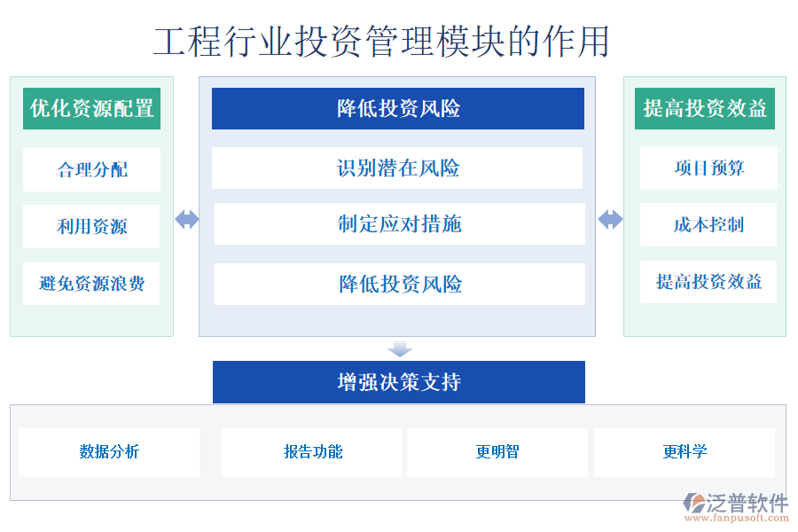Click the 更明智 box

pos(497,452)
